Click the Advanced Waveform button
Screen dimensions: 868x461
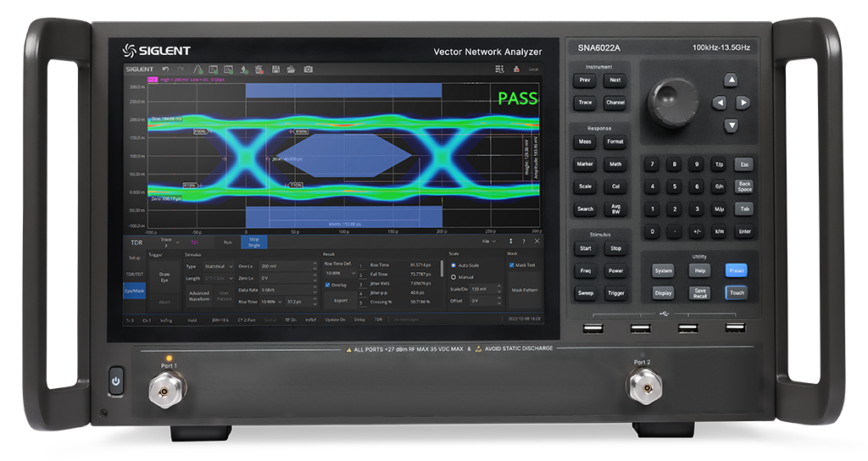coord(198,296)
